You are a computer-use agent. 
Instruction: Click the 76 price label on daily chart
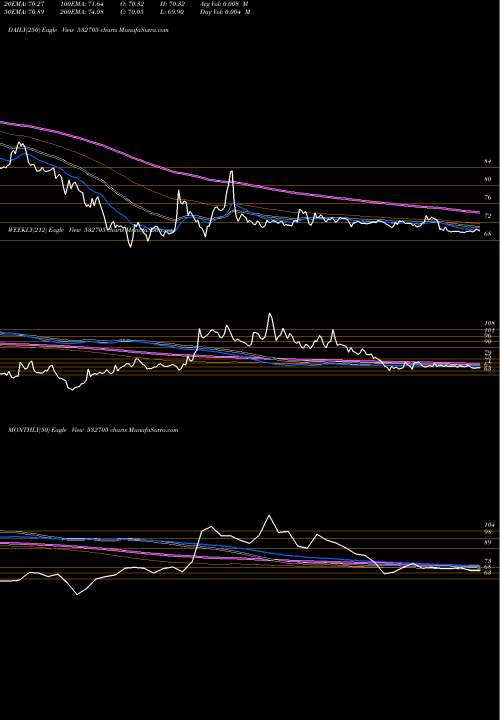[x=488, y=197]
